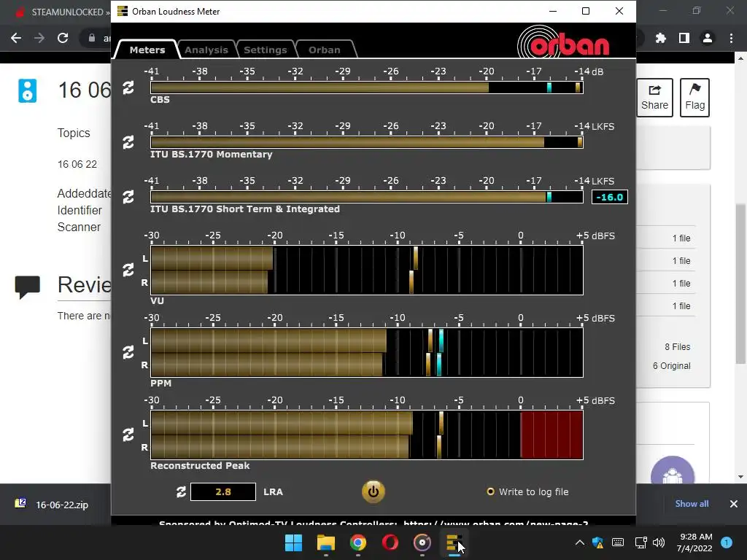This screenshot has height=560, width=747.
Task: Switch to the Meters tab
Action: pos(147,50)
